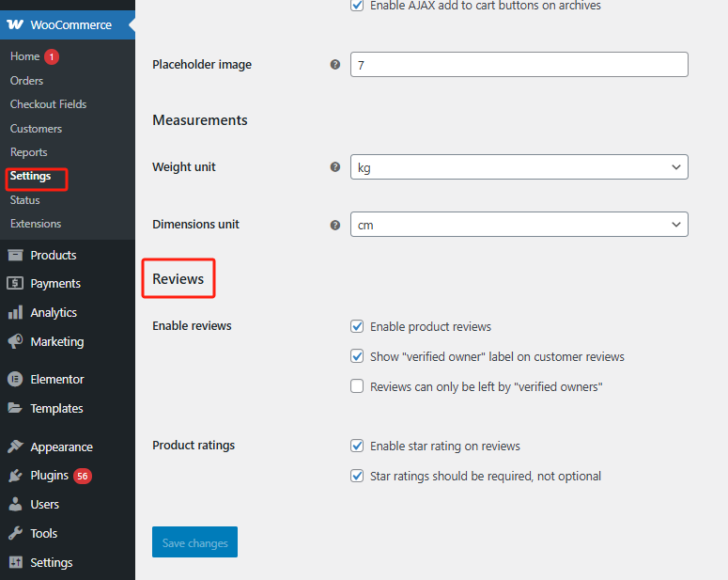Open the Orders submenu item
Screen dimensions: 728x580
pos(27,81)
